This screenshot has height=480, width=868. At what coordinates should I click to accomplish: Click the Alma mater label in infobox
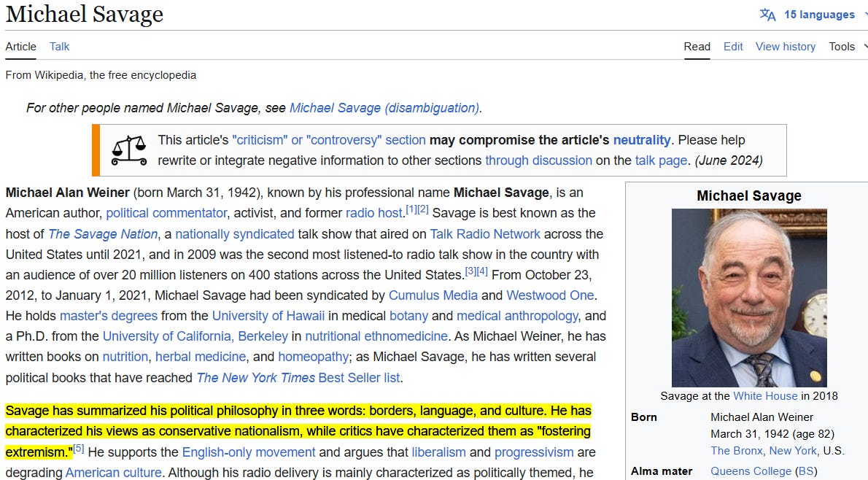click(662, 471)
